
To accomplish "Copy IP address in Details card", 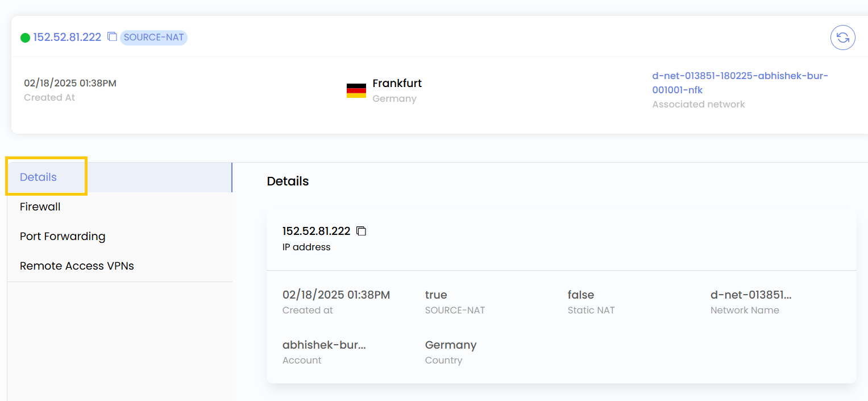I will coord(361,231).
